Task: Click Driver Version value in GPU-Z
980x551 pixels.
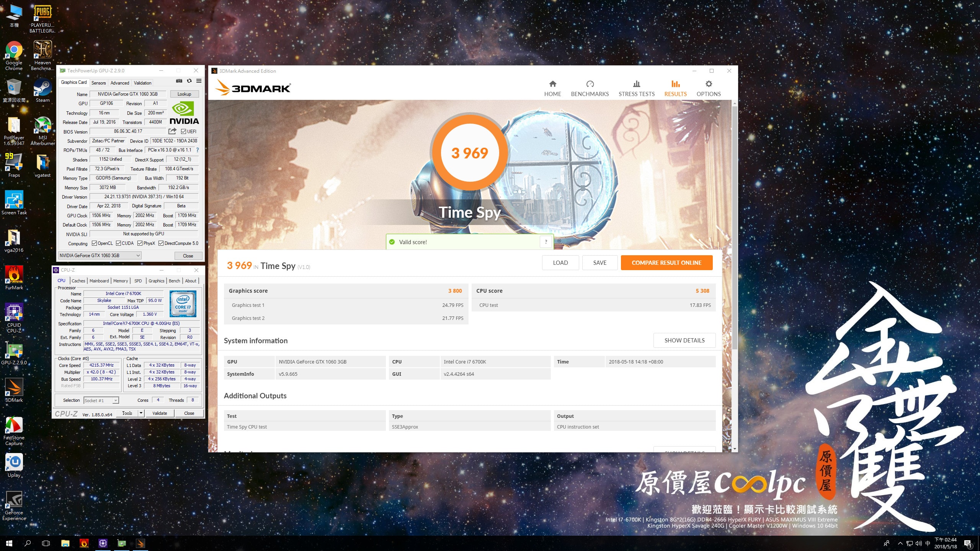Action: 144,197
